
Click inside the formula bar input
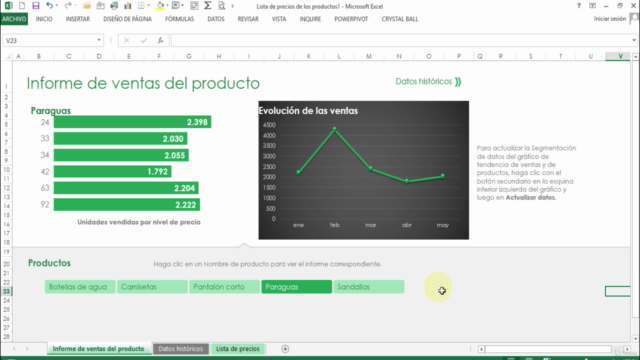coord(401,40)
